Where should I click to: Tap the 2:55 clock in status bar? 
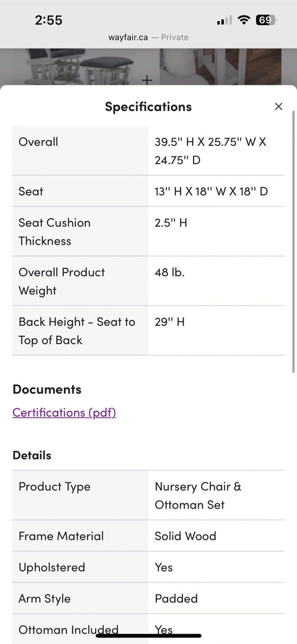coord(48,20)
